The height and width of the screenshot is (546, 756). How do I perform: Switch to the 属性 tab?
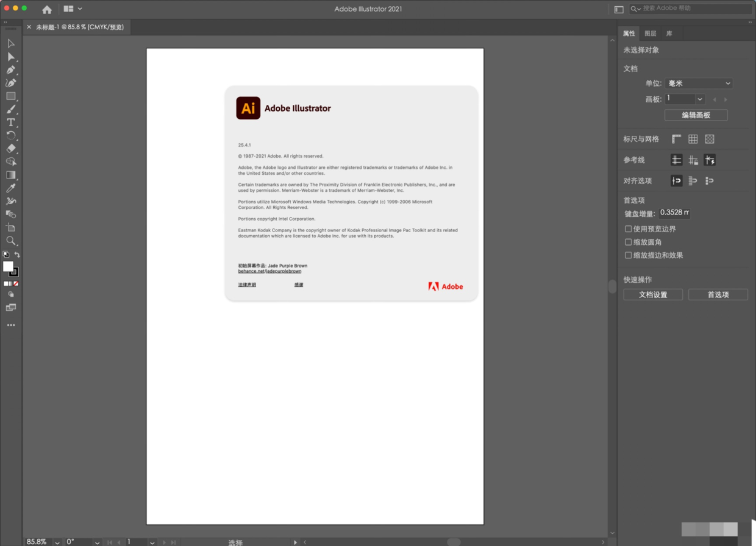point(629,34)
